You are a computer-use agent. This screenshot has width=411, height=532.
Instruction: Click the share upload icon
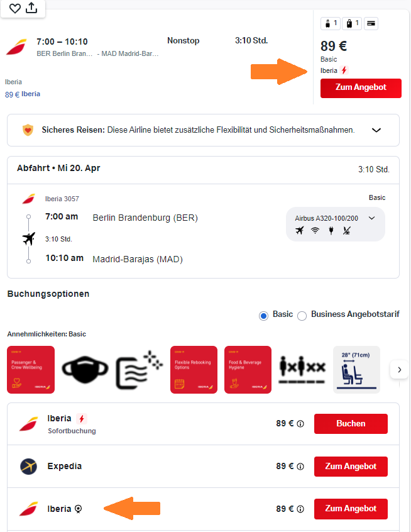pos(31,8)
